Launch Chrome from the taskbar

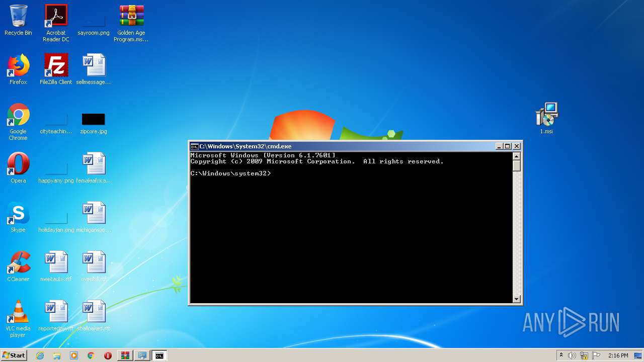[x=91, y=355]
